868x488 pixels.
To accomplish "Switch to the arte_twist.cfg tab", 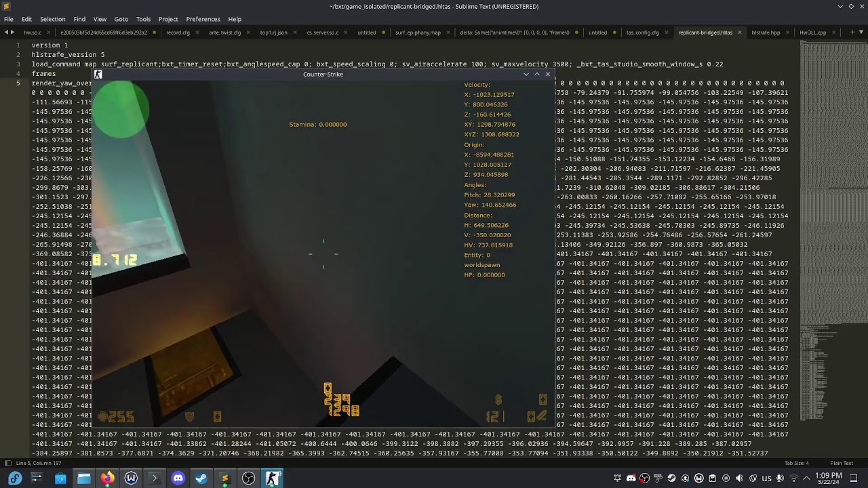I will 224,32.
